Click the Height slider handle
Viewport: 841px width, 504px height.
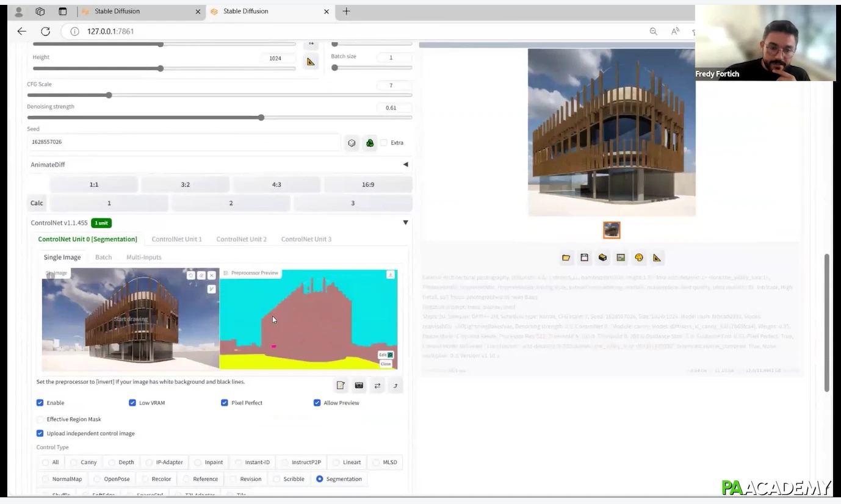click(x=160, y=68)
